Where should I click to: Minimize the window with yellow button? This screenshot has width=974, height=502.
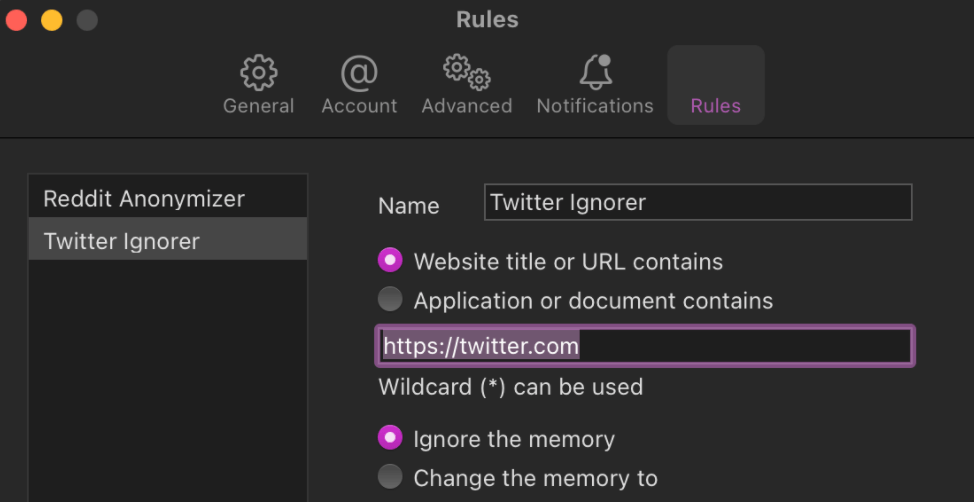click(51, 20)
